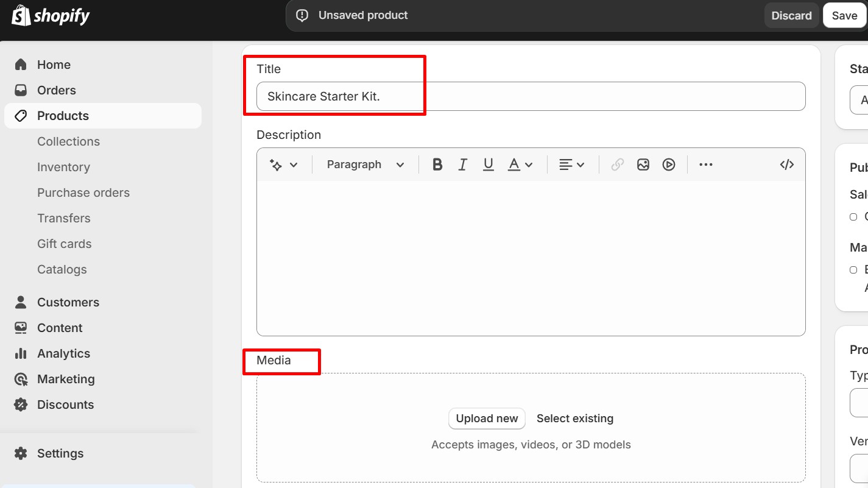The image size is (868, 488).
Task: Insert a video using the description toolbar
Action: pos(668,164)
